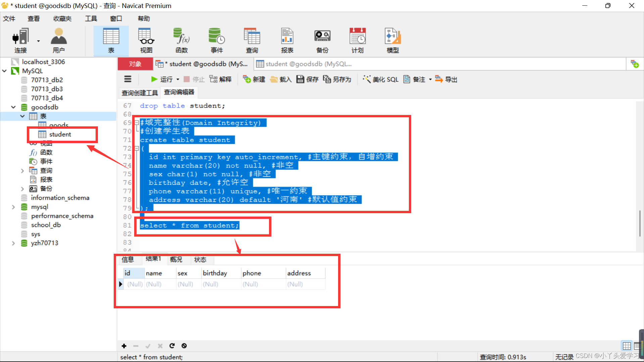Switch to the 状态 result tab
This screenshot has width=644, height=362.
(200, 260)
